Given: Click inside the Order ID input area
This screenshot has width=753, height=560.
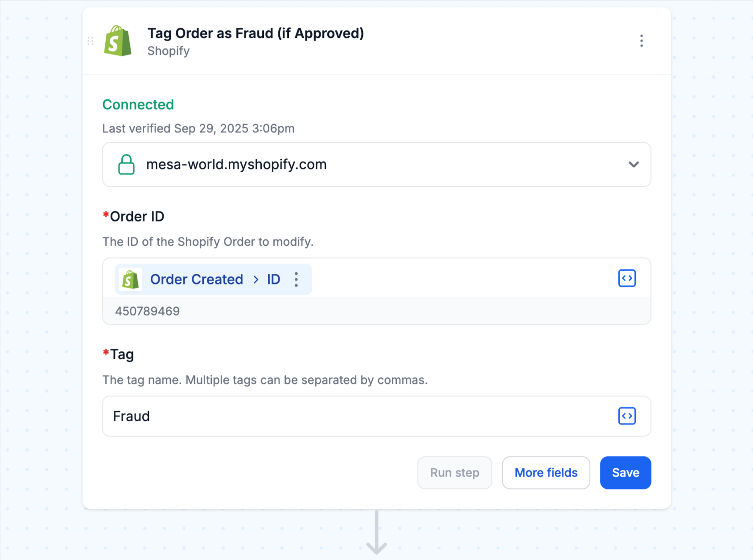Looking at the screenshot, I should 464,278.
